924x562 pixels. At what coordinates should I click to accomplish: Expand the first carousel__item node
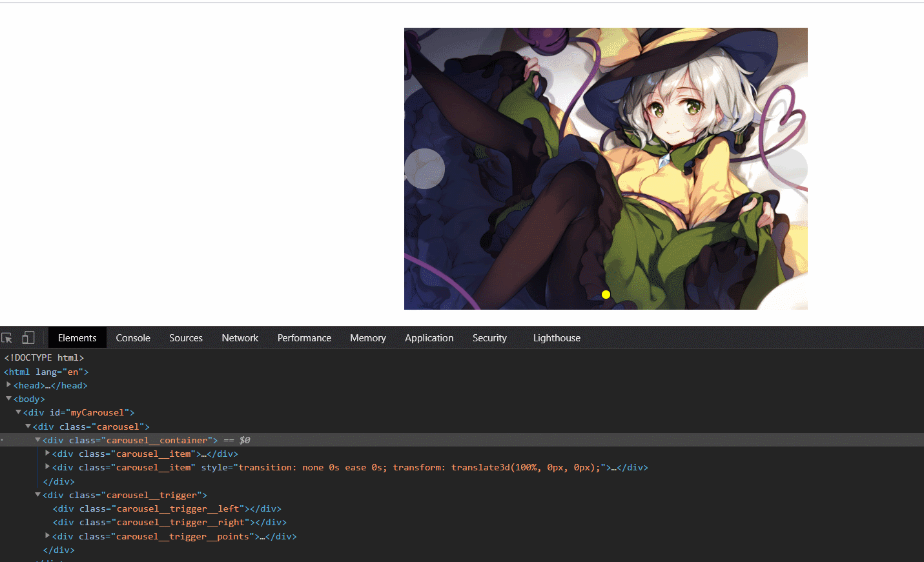click(47, 454)
